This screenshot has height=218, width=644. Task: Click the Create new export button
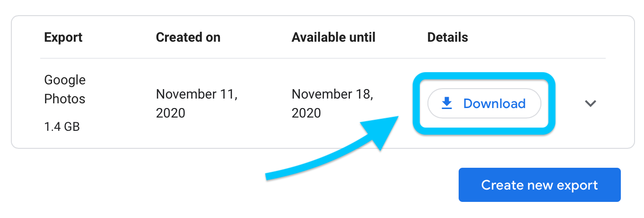(540, 185)
